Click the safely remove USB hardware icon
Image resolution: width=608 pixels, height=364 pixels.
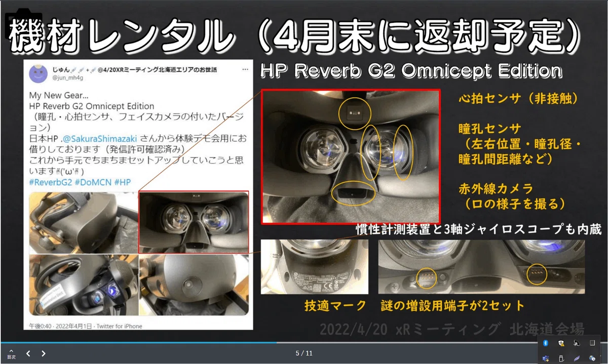pyautogui.click(x=561, y=358)
